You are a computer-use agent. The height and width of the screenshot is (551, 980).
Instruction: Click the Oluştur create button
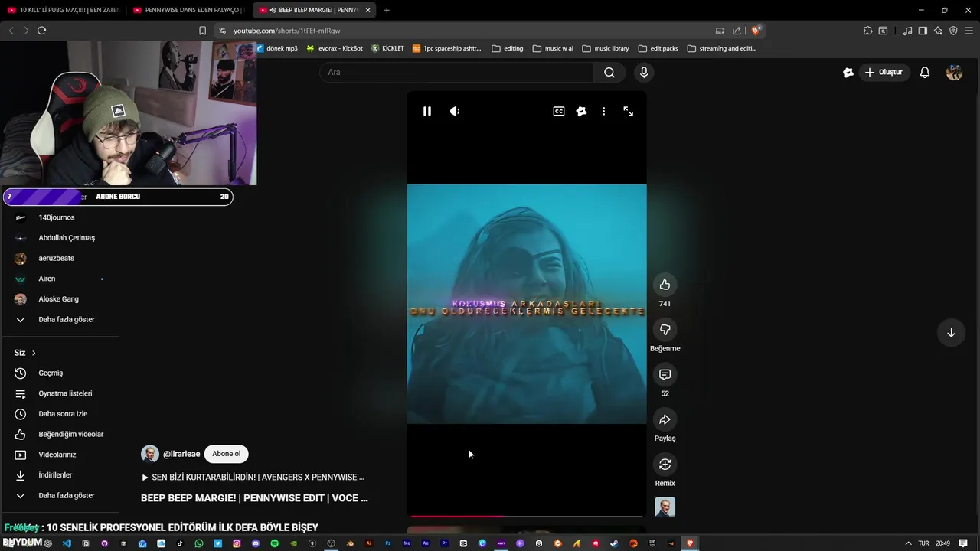point(883,72)
